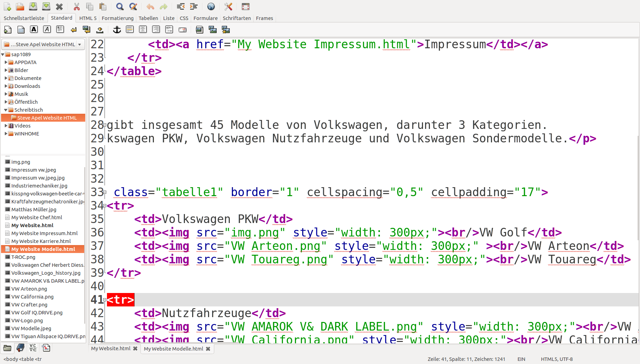This screenshot has width=640, height=364.
Task: Open character map side panel
Action: (33, 348)
